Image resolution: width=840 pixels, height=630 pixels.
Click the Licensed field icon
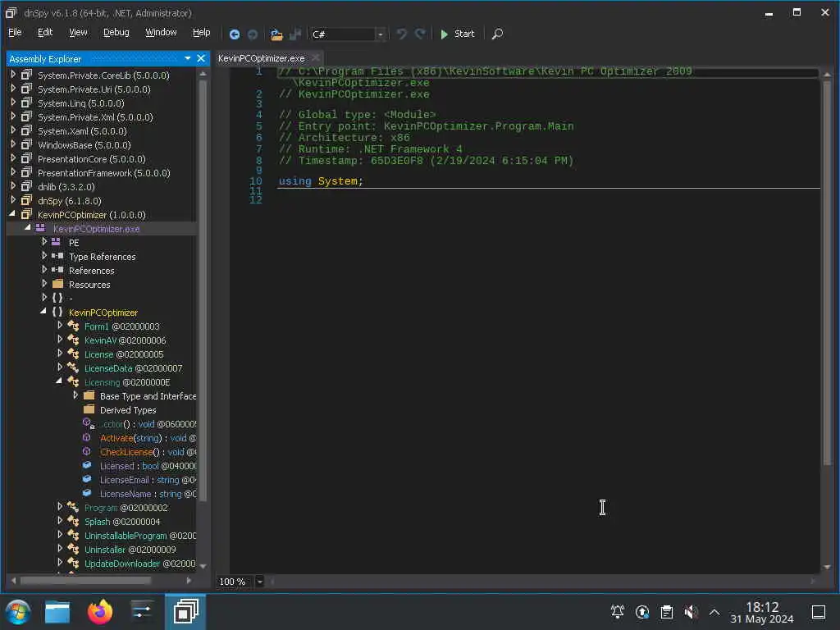pos(87,465)
